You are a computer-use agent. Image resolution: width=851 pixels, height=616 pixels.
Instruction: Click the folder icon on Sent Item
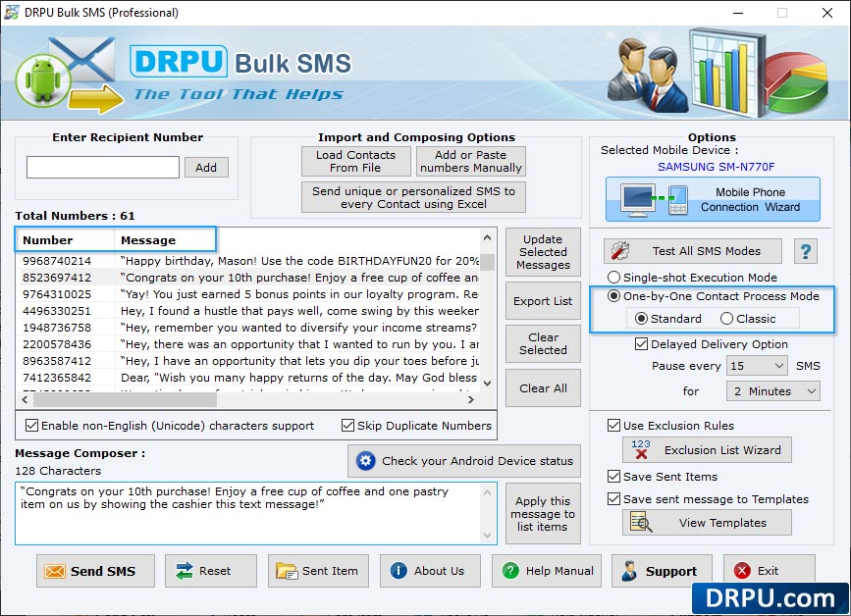[286, 571]
